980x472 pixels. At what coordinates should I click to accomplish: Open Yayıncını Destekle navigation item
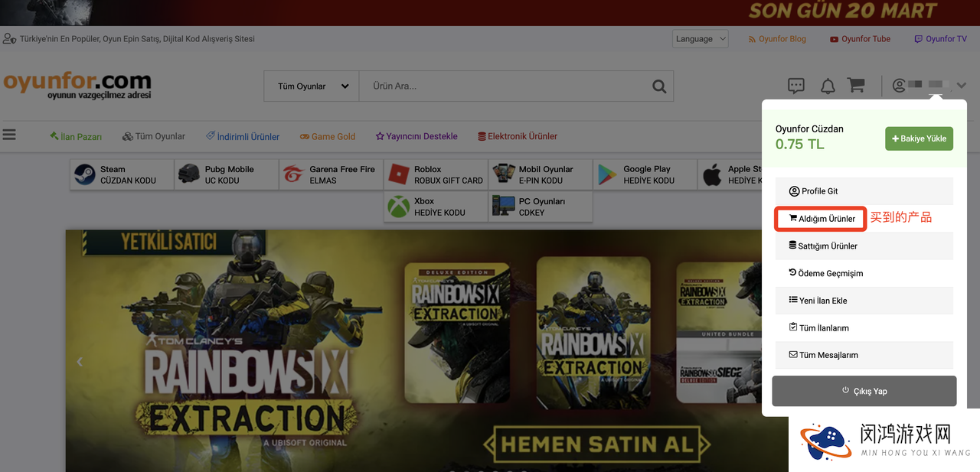pyautogui.click(x=416, y=136)
